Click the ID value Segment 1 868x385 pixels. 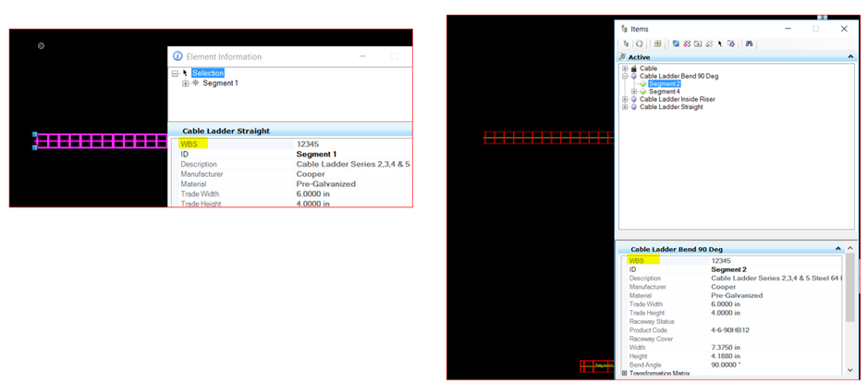point(317,154)
